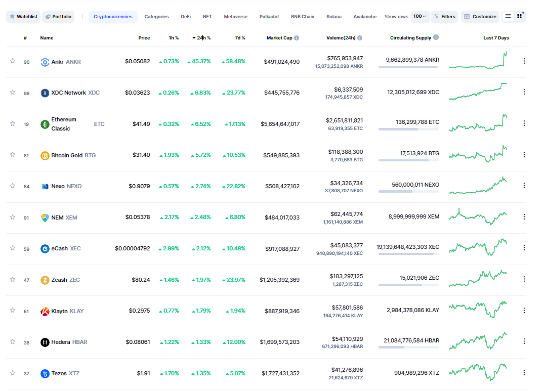The width and height of the screenshot is (542, 392).
Task: Open the BNB Chain link
Action: click(303, 17)
